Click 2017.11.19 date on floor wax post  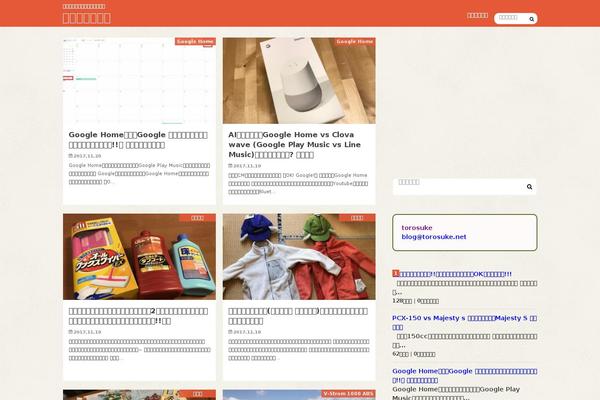(87, 332)
